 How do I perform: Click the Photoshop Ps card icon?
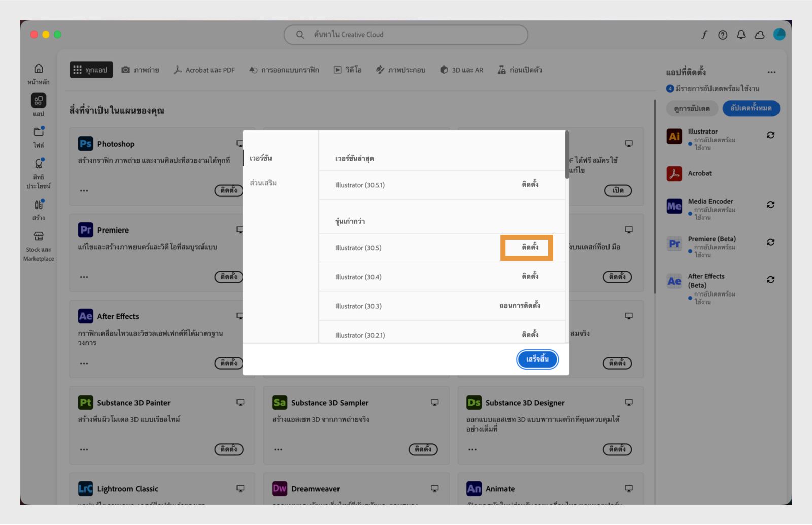click(x=85, y=144)
